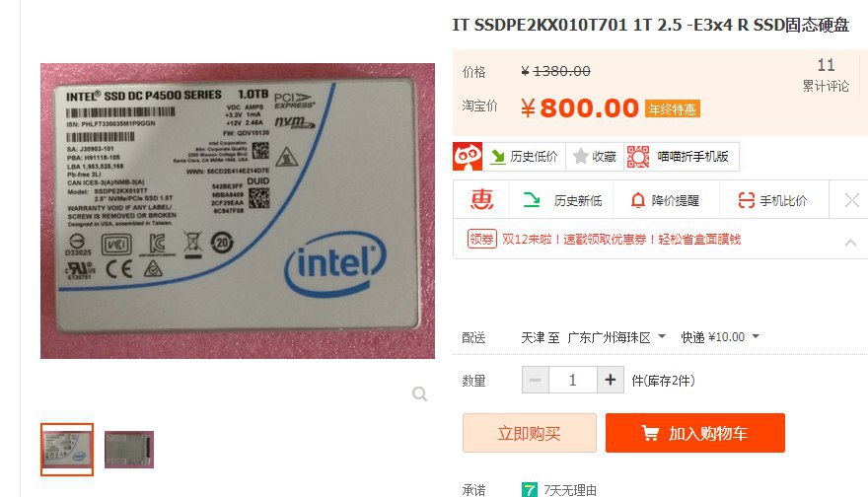Open 喵喵折手机版 QR code icon
The image size is (868, 497).
tap(638, 157)
